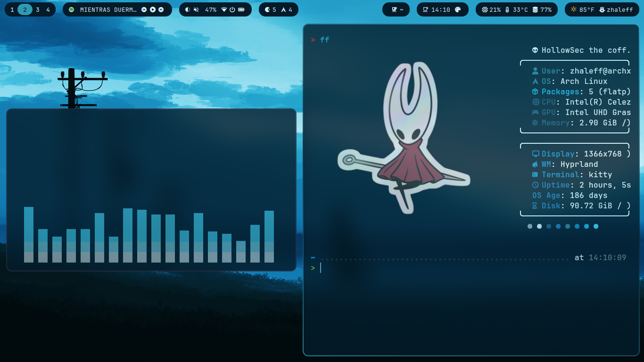Open the power menu icon

[232, 9]
